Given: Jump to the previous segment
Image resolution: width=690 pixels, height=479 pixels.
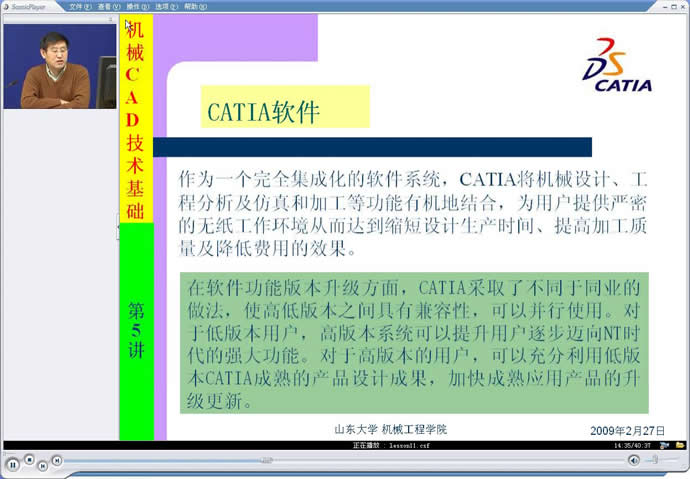Looking at the screenshot, I should click(43, 465).
